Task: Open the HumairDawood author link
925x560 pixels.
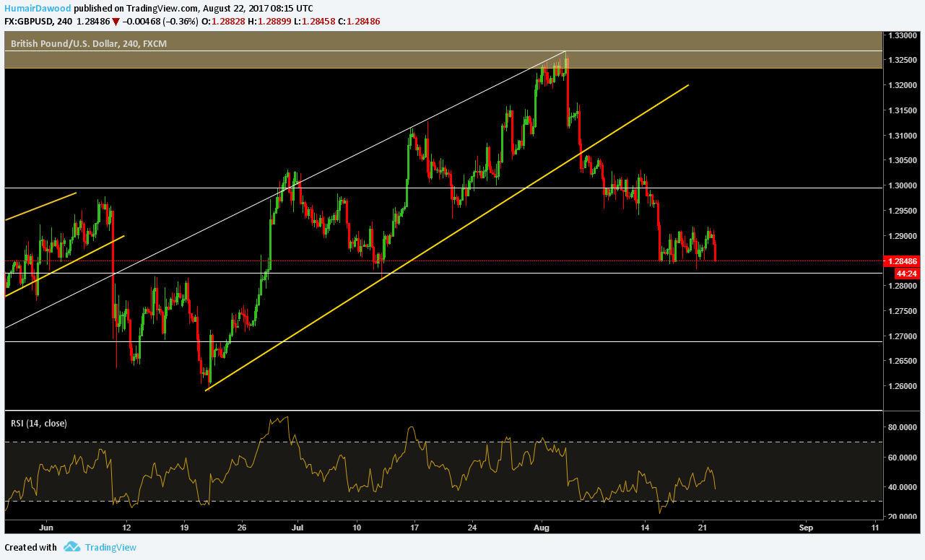Action: [x=38, y=8]
